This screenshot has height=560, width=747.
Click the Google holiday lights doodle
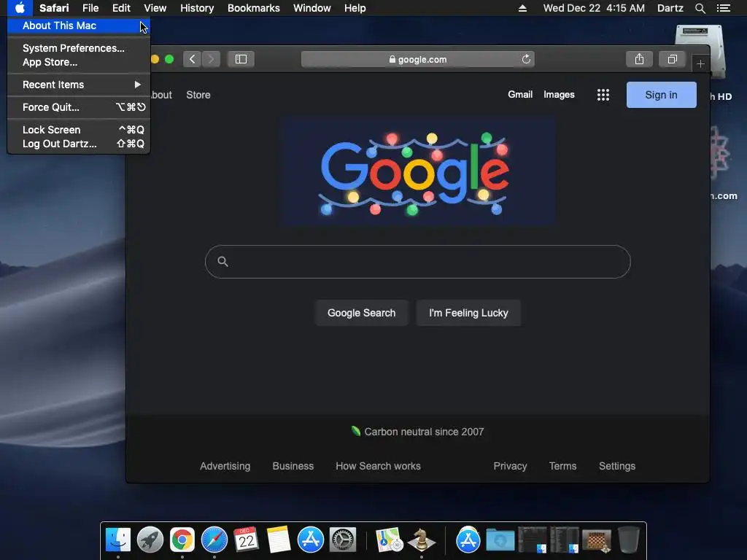[x=418, y=171]
